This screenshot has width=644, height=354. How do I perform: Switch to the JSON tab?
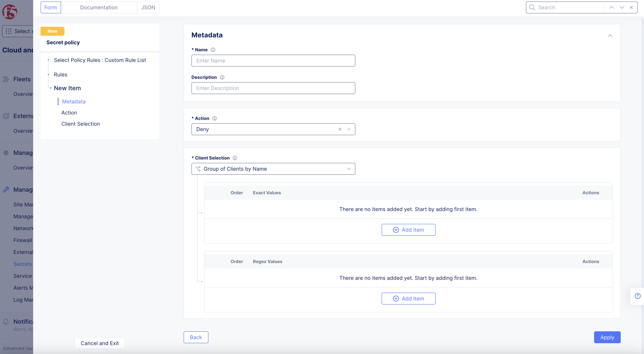click(148, 7)
